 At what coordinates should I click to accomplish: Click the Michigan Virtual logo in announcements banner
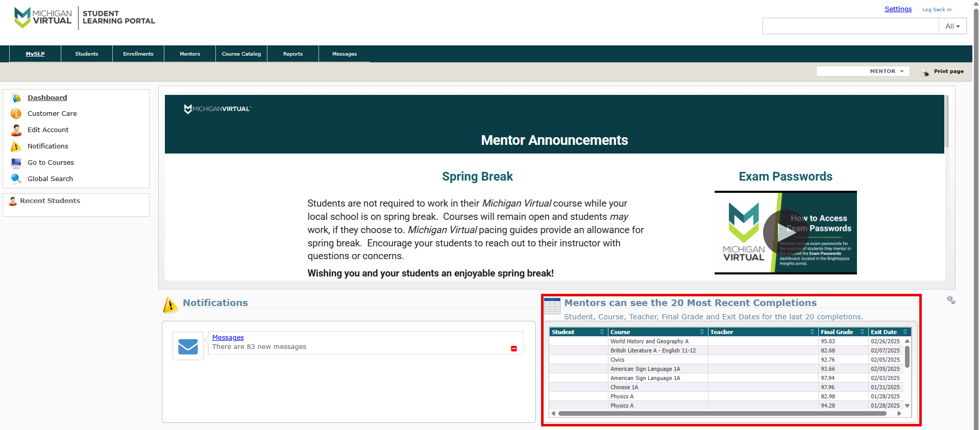217,109
